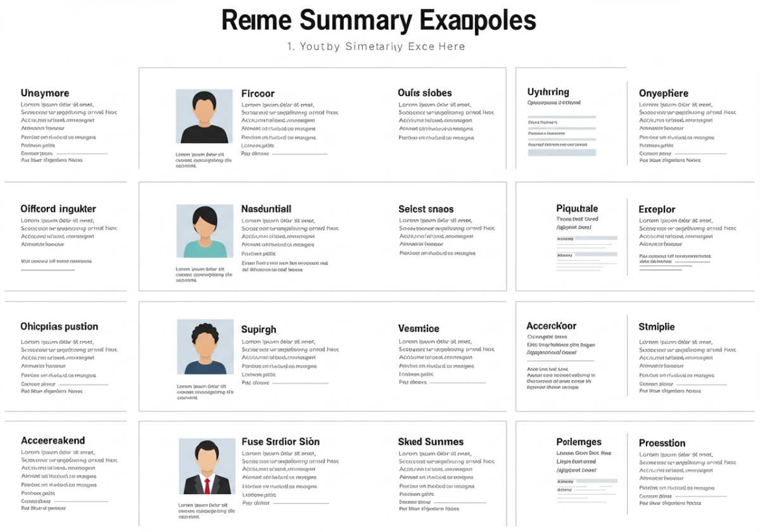760x532 pixels.
Task: Select the 'Piqiuthale' heading
Action: coord(577,209)
